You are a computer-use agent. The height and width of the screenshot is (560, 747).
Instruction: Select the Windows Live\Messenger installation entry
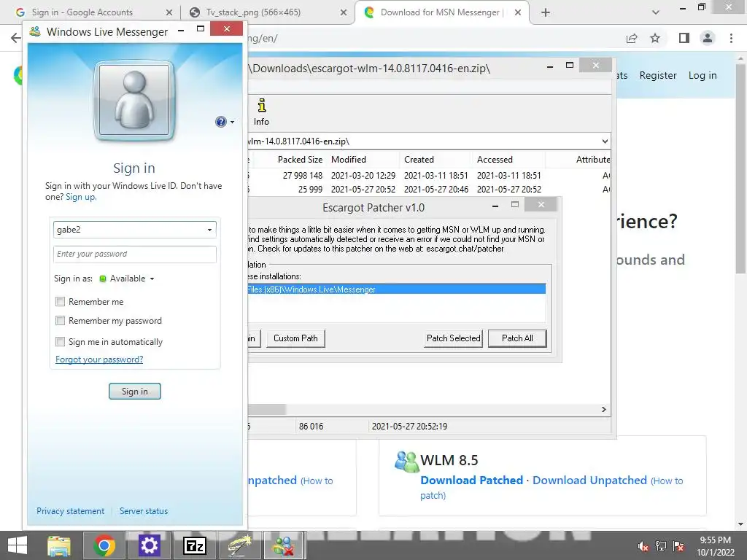point(396,289)
